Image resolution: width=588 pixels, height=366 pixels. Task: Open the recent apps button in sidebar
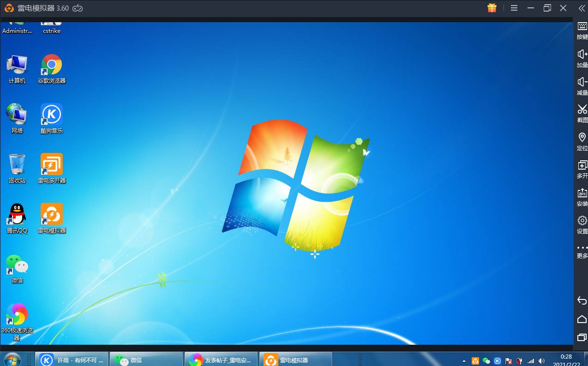tap(582, 337)
